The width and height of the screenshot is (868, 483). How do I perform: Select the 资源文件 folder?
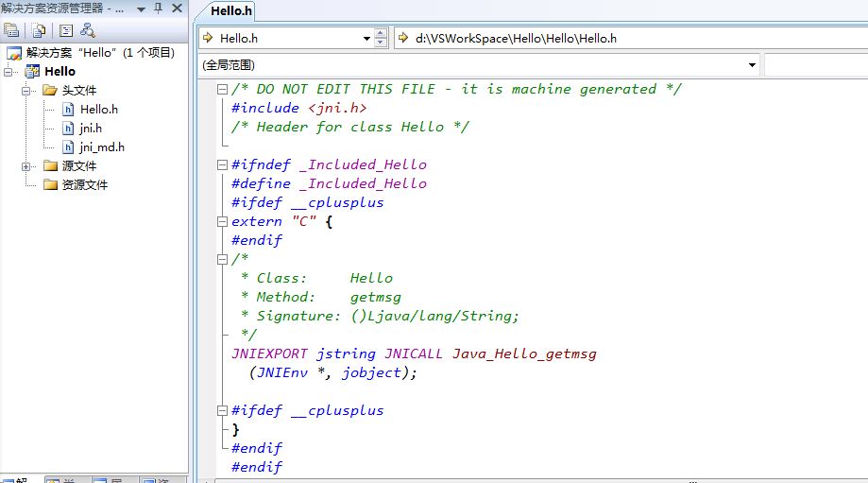[x=84, y=184]
